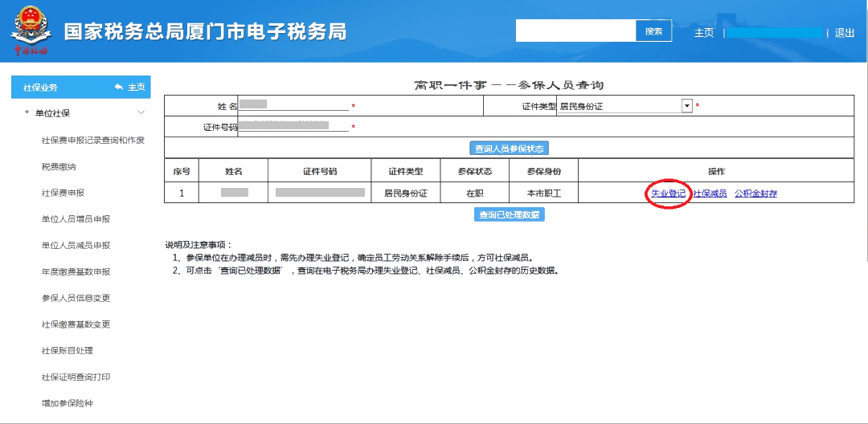Image resolution: width=868 pixels, height=424 pixels.
Task: Open 社保账目处理 menu item
Action: [68, 350]
